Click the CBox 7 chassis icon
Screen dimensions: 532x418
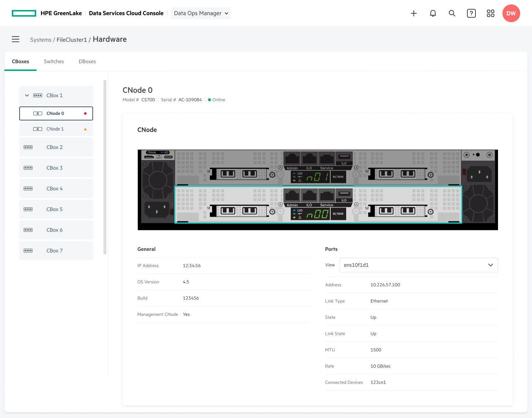(28, 251)
